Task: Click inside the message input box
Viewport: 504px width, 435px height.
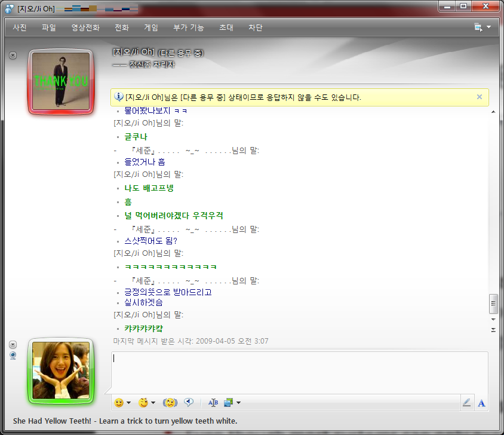Action: [x=299, y=372]
